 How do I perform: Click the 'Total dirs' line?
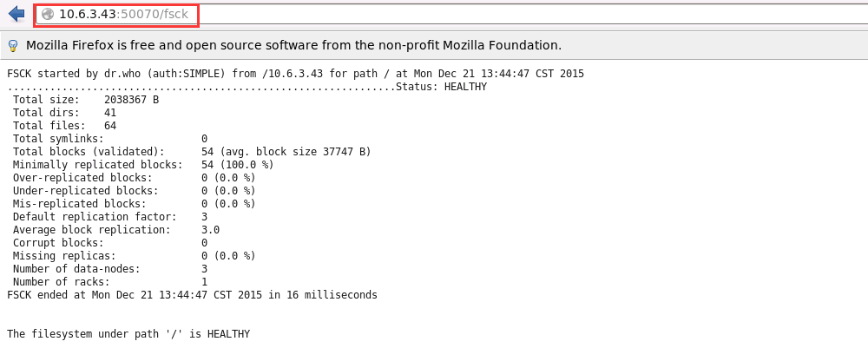pos(65,113)
